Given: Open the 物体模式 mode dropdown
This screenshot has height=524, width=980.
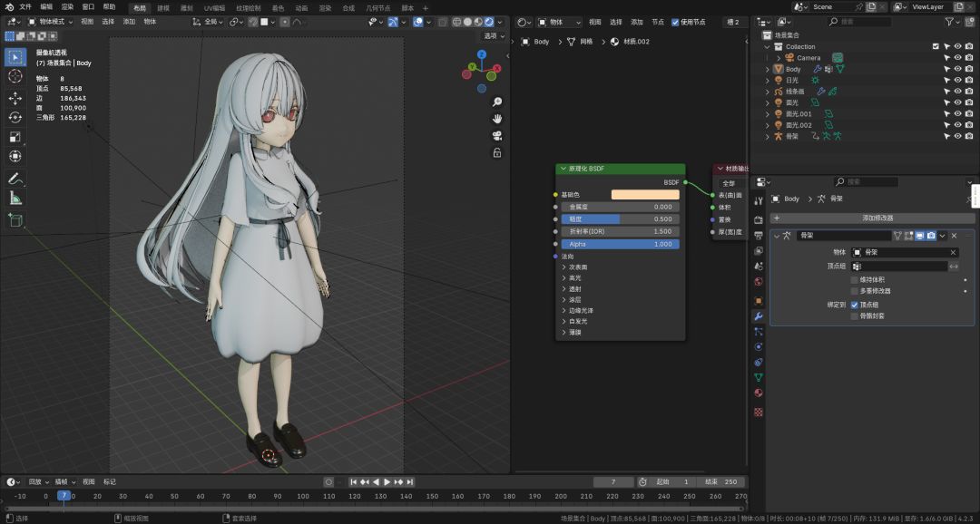Looking at the screenshot, I should pyautogui.click(x=51, y=22).
